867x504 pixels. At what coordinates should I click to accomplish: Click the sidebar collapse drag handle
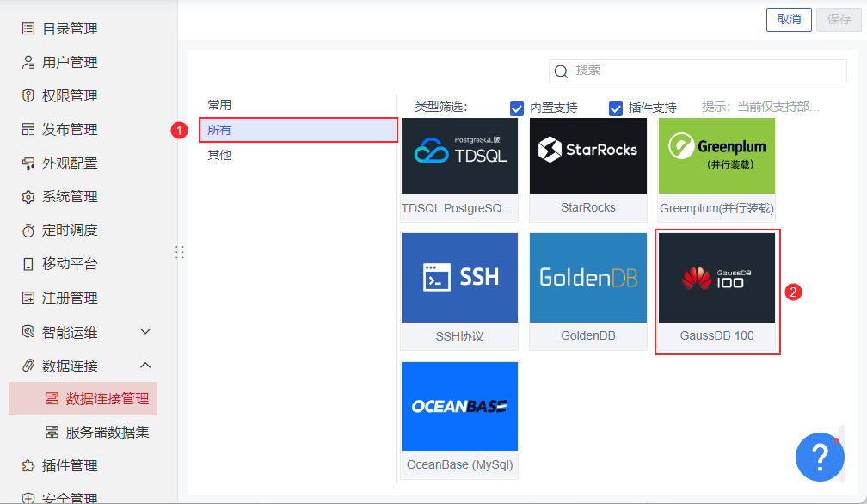pos(180,252)
